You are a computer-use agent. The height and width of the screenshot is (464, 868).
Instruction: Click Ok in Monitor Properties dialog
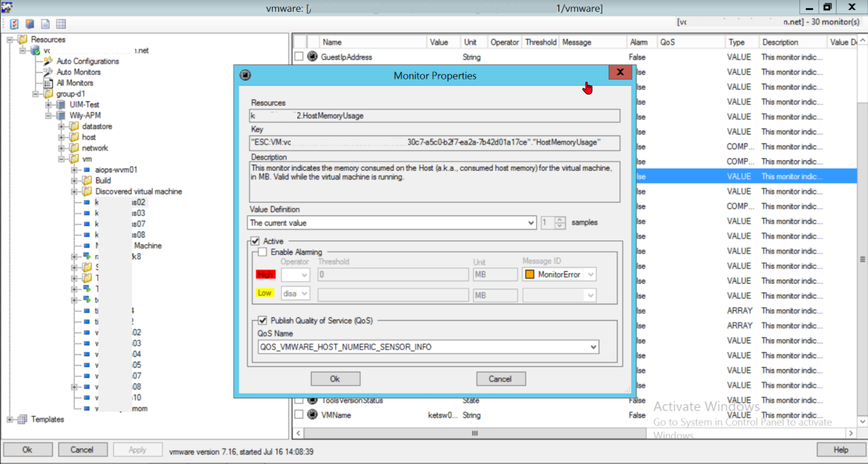point(335,379)
